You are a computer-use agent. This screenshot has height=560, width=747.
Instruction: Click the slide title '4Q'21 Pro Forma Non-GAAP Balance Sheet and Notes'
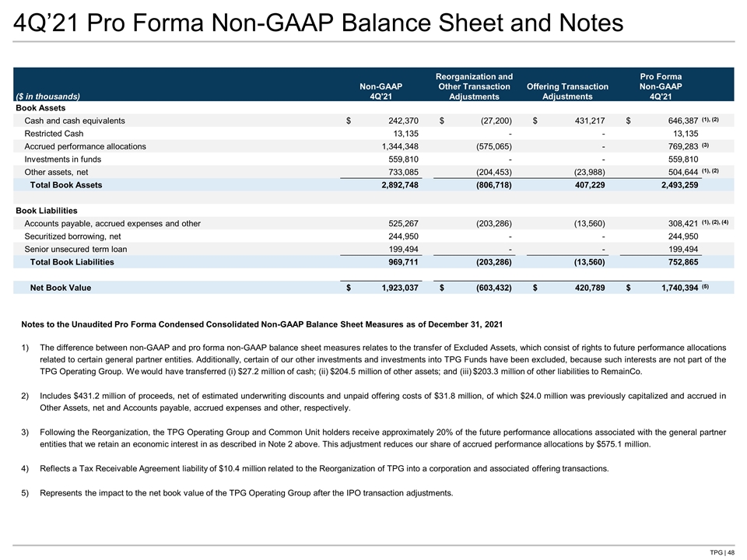click(x=318, y=23)
